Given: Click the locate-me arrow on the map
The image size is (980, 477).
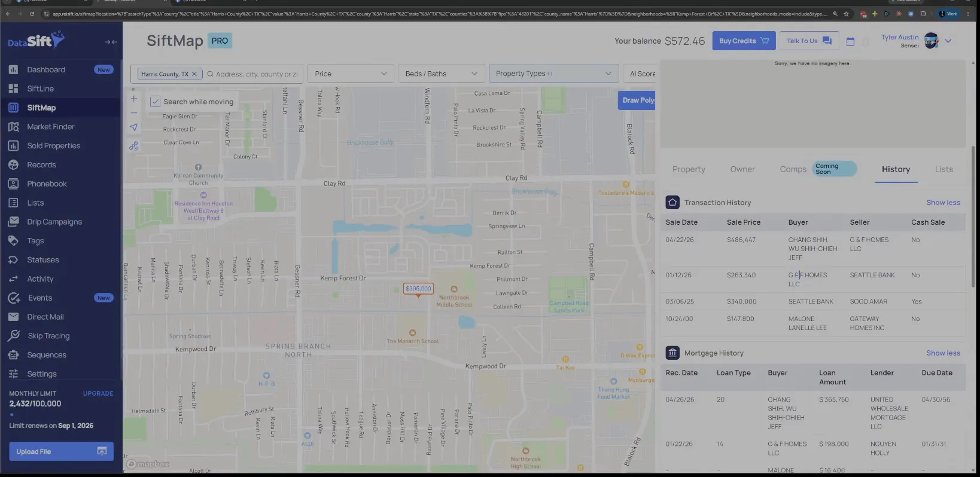Looking at the screenshot, I should coord(134,127).
